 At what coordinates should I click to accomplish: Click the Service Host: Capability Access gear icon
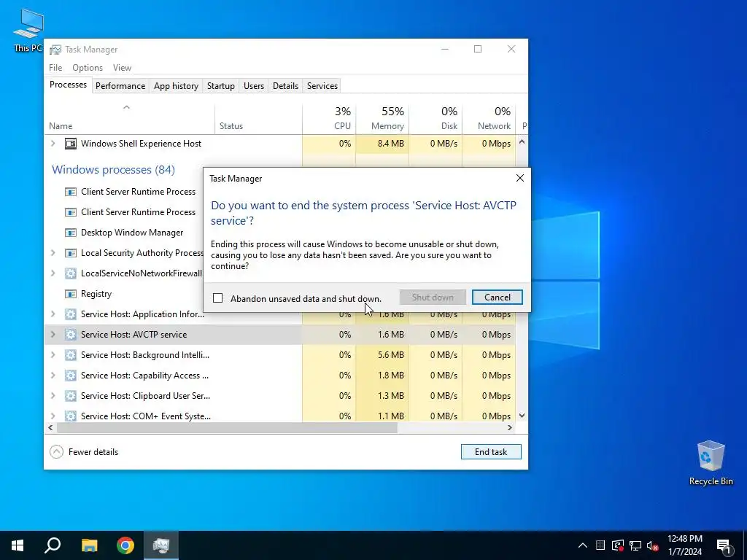(x=71, y=376)
